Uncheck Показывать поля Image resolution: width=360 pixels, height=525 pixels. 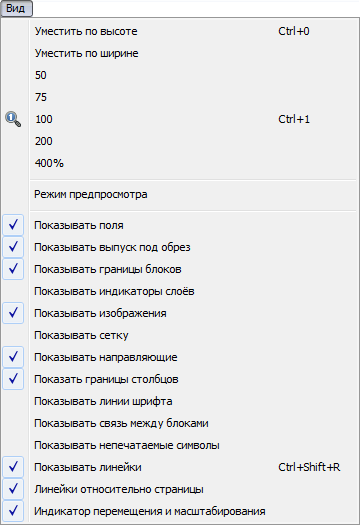coord(179,225)
